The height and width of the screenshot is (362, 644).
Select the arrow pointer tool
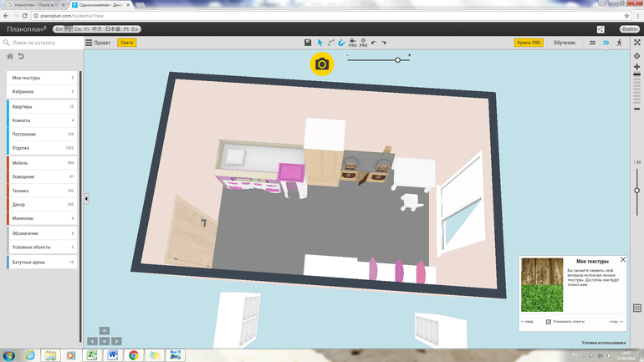(319, 42)
